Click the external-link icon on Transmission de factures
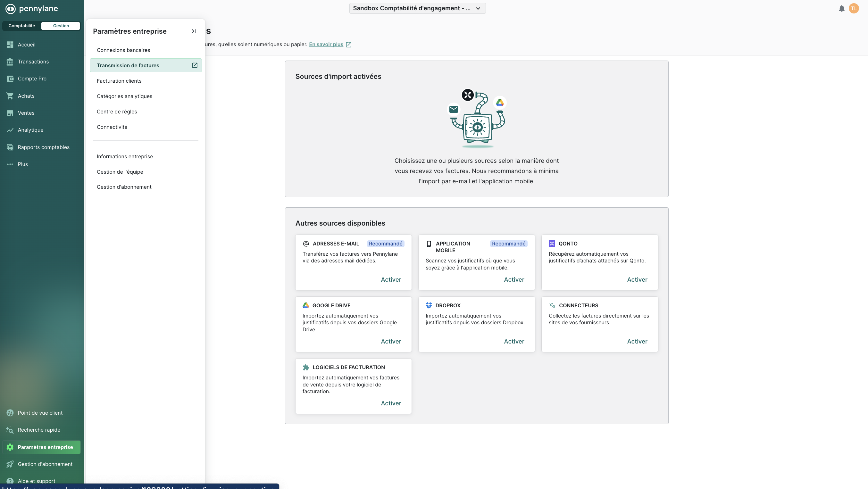This screenshot has height=489, width=868. (x=195, y=65)
